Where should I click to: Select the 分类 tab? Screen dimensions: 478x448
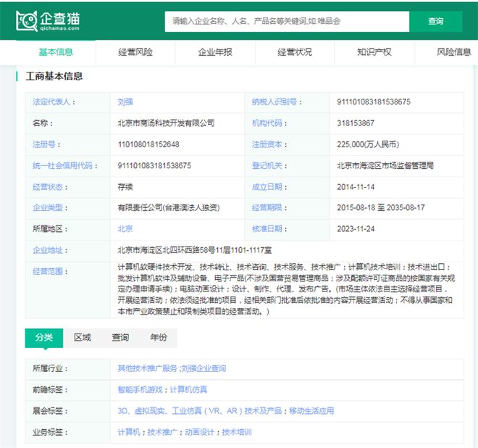[x=44, y=338]
